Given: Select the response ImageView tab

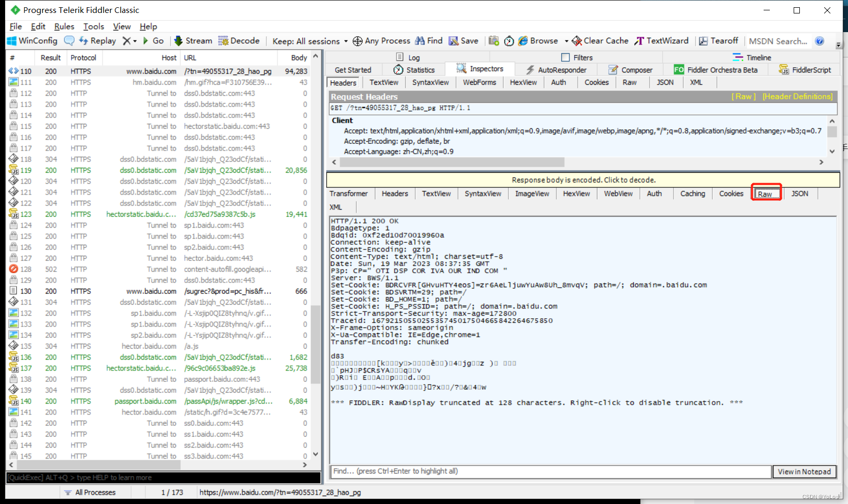Looking at the screenshot, I should click(532, 194).
